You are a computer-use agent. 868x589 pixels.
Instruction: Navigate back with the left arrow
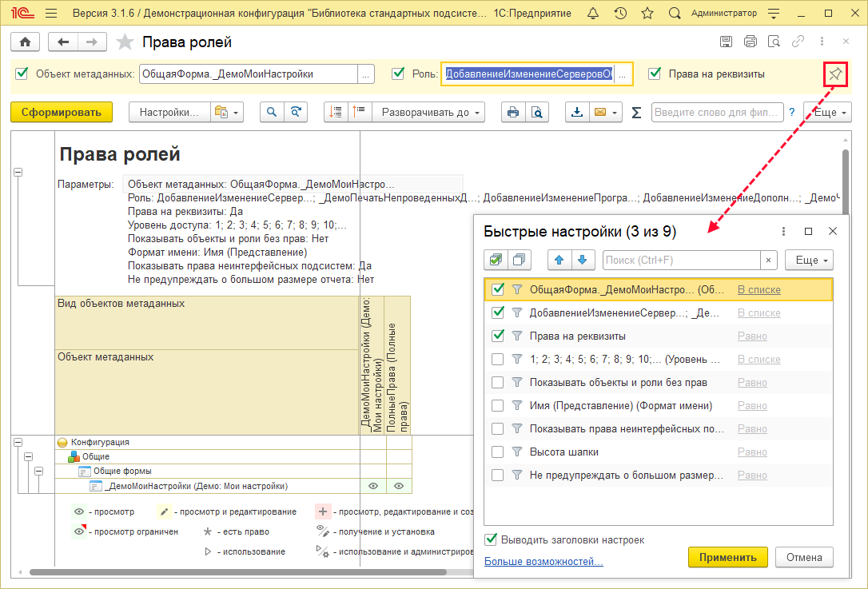pyautogui.click(x=63, y=42)
